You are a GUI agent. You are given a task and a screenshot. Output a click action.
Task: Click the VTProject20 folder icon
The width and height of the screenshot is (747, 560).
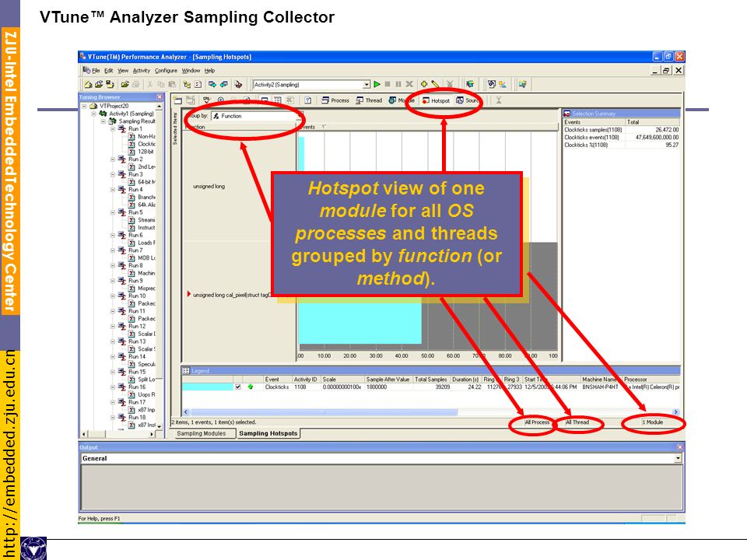click(94, 106)
